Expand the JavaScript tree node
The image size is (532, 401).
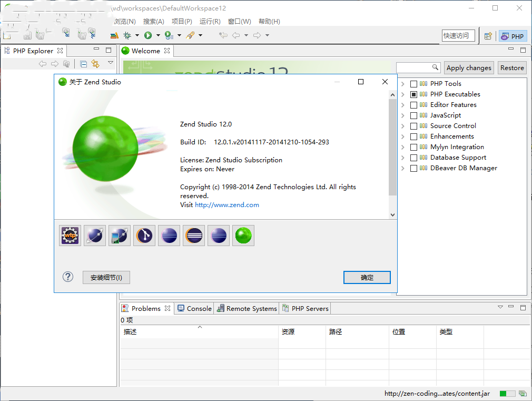tap(403, 115)
